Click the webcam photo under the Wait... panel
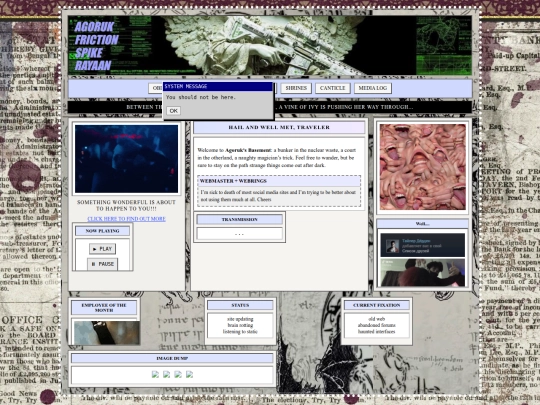Image resolution: width=540 pixels, height=405 pixels. pyautogui.click(x=423, y=272)
